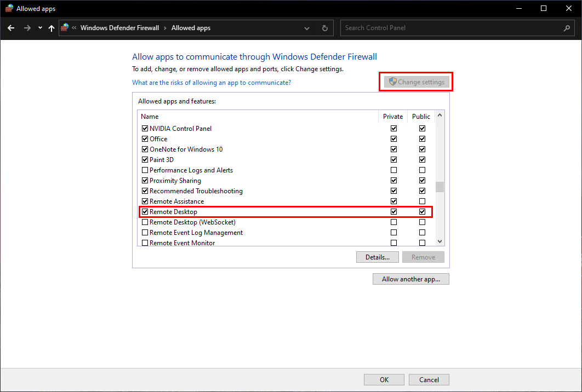The image size is (582, 392).
Task: Enable Remote Event Log Management Private checkbox
Action: [394, 232]
